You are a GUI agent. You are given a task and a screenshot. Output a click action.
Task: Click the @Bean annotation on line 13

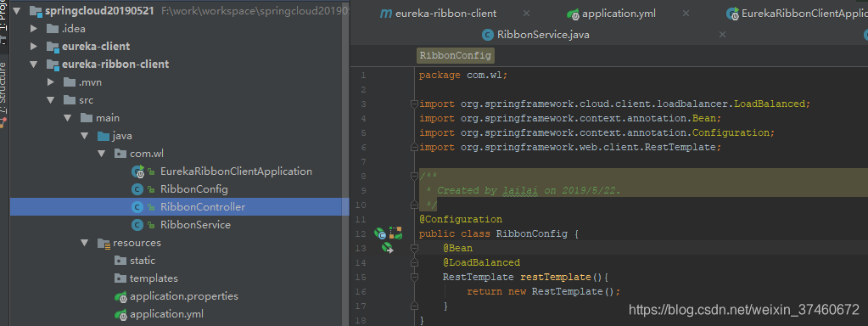(458, 248)
